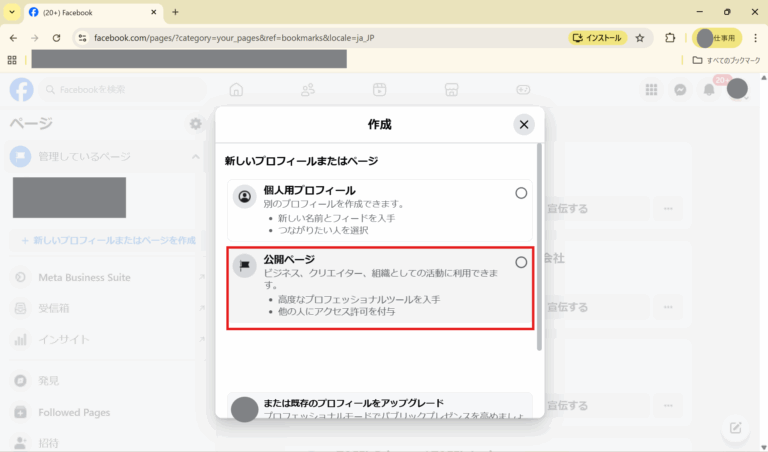
Task: Click the 公開ページ flag icon
Action: [244, 265]
